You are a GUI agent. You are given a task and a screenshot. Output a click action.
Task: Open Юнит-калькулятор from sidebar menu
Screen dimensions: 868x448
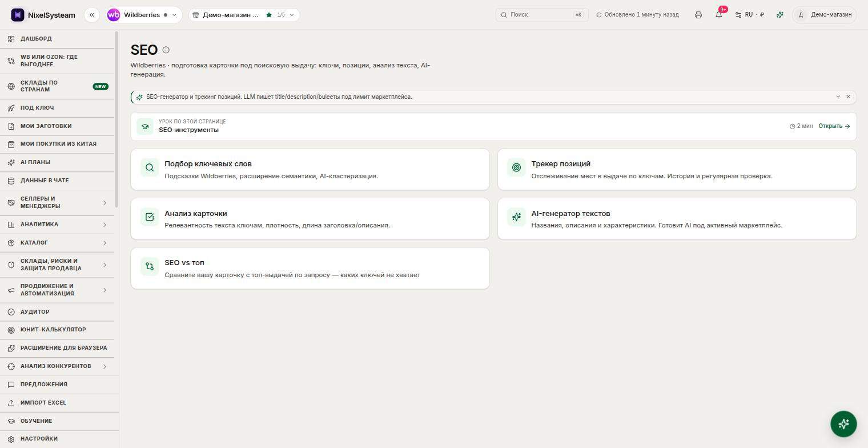[57, 330]
